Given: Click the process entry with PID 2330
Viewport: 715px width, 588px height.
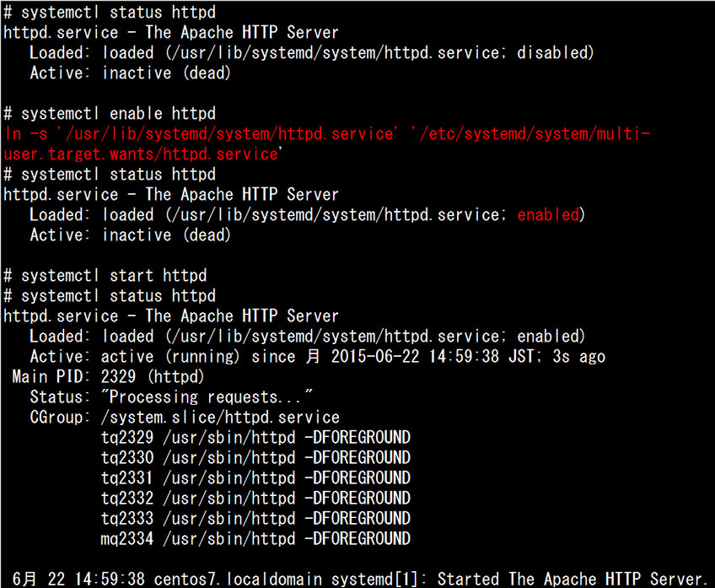Looking at the screenshot, I should (x=255, y=458).
